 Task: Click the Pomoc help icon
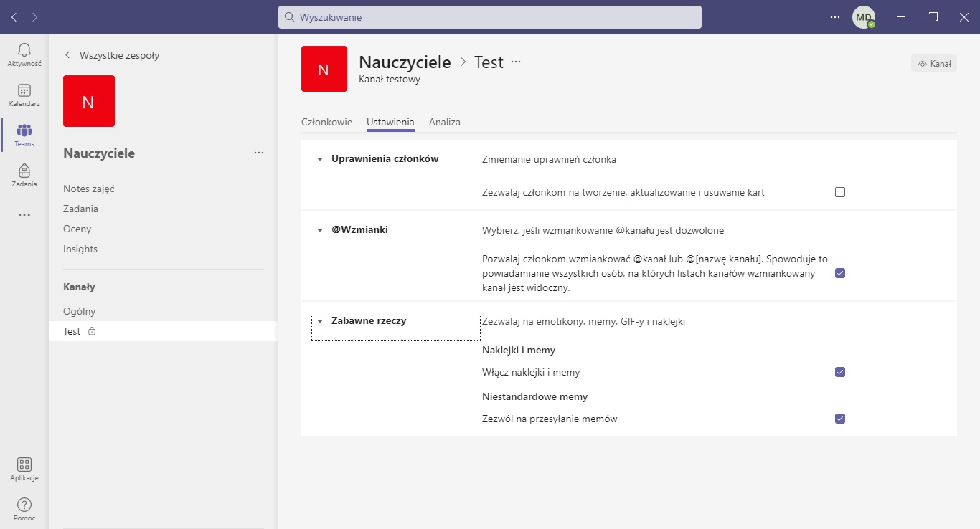tap(24, 505)
